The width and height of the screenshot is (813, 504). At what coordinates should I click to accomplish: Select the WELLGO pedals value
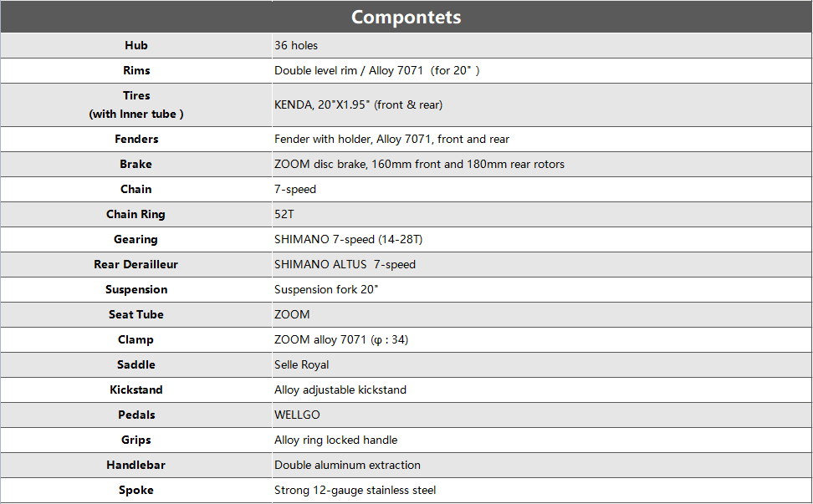297,415
